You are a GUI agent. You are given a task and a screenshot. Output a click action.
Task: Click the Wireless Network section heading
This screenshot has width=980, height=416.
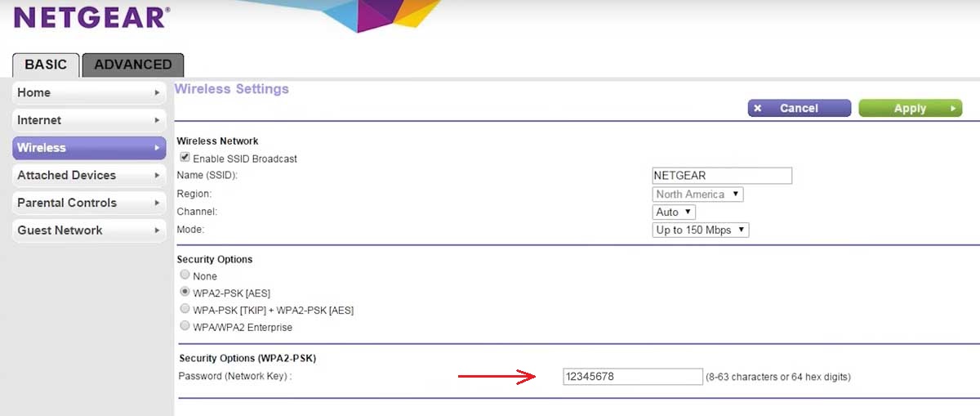point(217,141)
